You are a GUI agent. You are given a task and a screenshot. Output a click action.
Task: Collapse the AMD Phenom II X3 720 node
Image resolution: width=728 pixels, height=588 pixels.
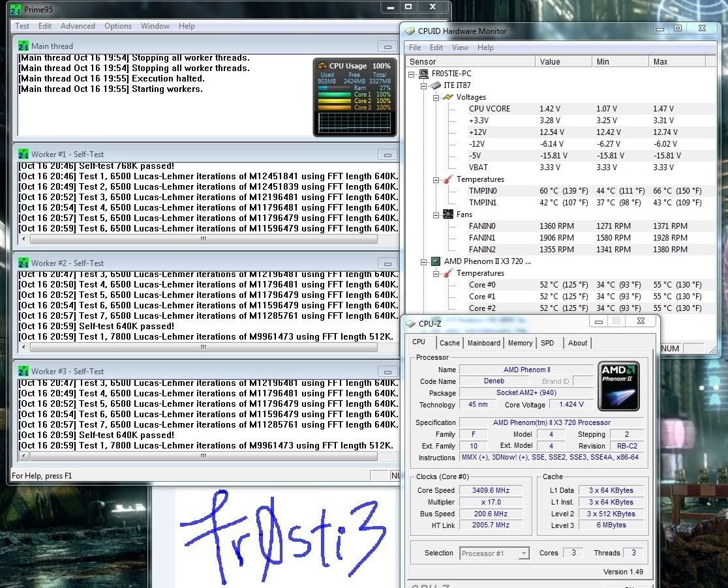(x=425, y=261)
